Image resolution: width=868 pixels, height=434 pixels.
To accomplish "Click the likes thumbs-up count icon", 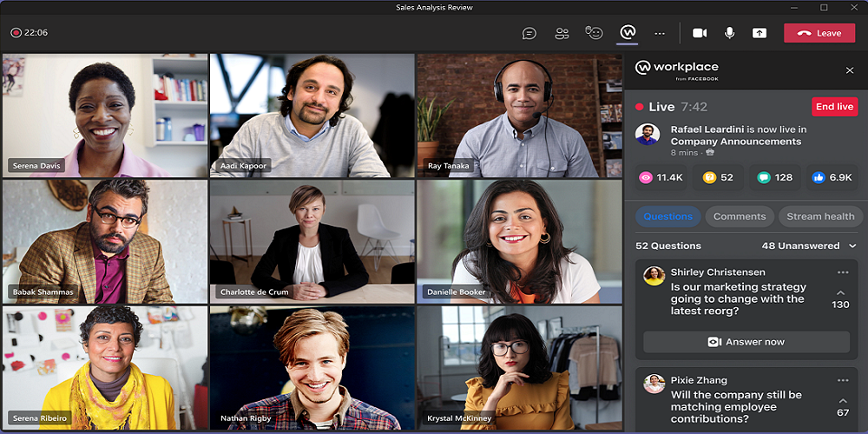I will tap(819, 177).
